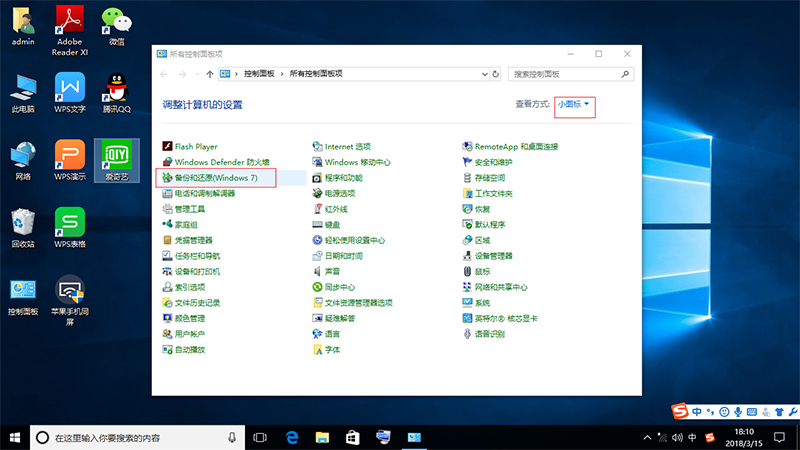The height and width of the screenshot is (450, 800).
Task: Open 疑难解答 item
Action: pyautogui.click(x=334, y=318)
